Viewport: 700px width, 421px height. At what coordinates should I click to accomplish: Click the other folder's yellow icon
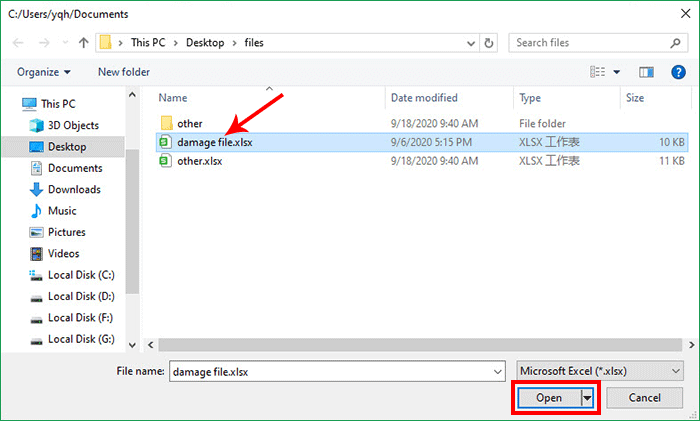click(166, 124)
